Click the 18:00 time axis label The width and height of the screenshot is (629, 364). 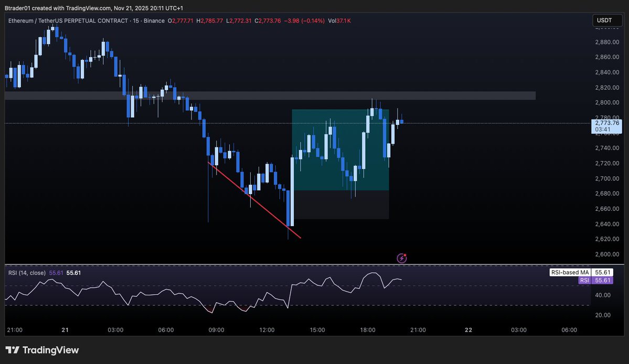click(367, 330)
